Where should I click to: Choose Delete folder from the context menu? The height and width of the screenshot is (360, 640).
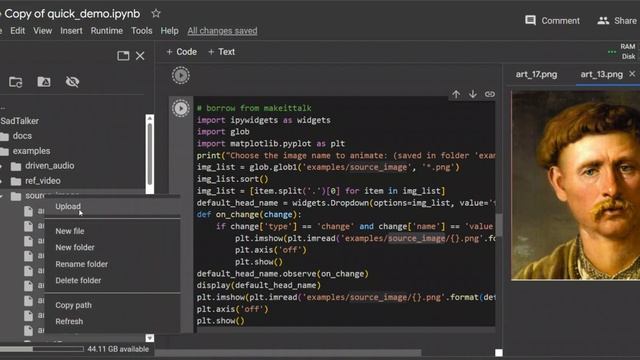pyautogui.click(x=112, y=280)
